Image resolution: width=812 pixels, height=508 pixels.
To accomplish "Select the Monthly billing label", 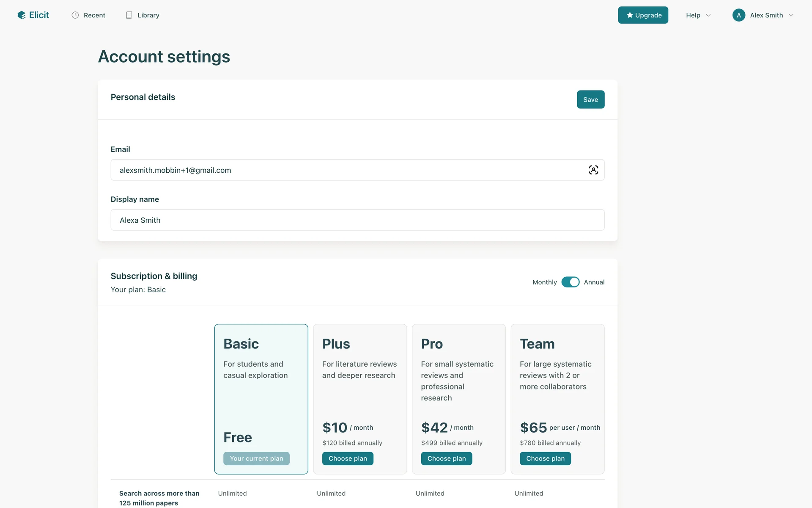I will pyautogui.click(x=544, y=282).
